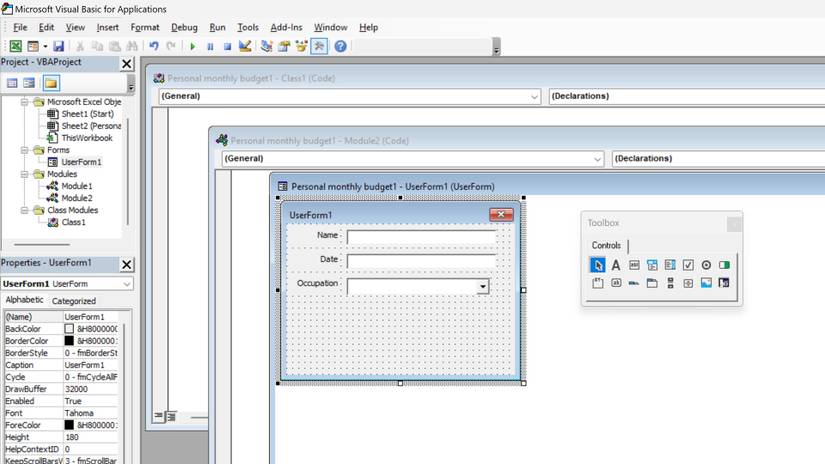
Task: Open ThisWorkbook in the project explorer
Action: pyautogui.click(x=87, y=138)
